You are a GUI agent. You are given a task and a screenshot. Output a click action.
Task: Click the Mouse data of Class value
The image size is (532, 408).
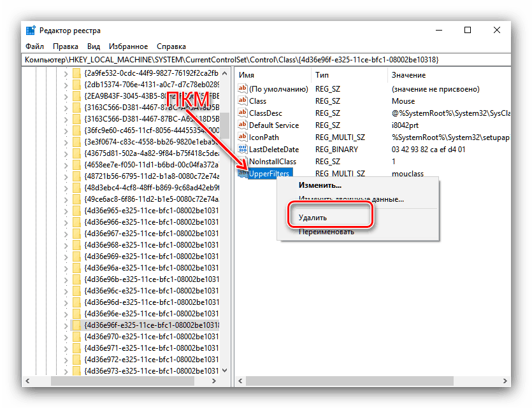pos(403,101)
